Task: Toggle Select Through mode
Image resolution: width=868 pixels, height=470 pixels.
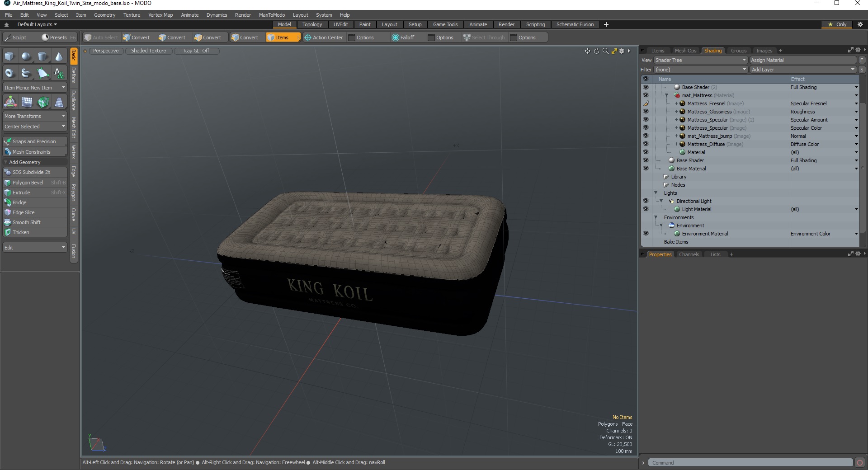Action: pos(484,38)
